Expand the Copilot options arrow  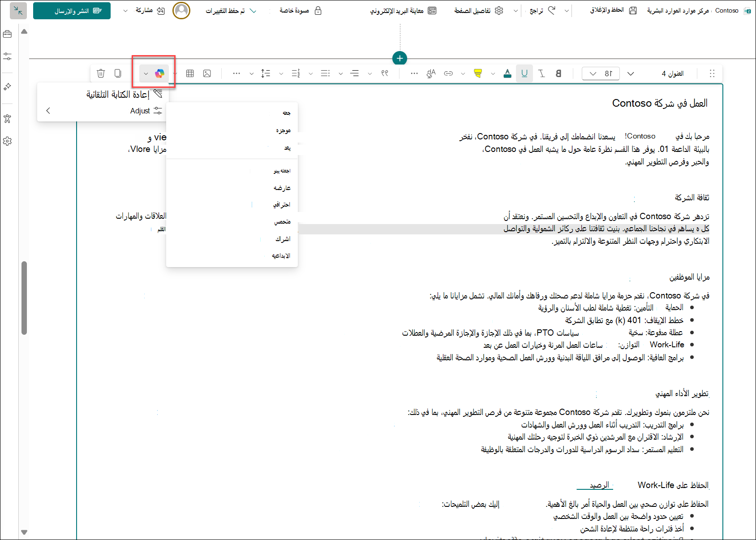[x=146, y=73]
